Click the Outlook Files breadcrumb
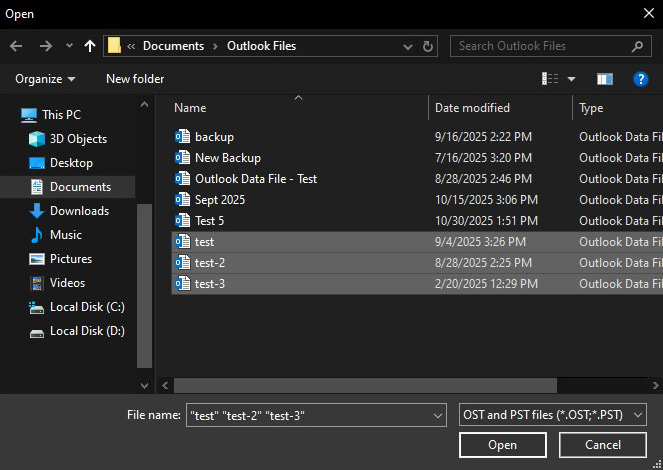 click(x=261, y=46)
